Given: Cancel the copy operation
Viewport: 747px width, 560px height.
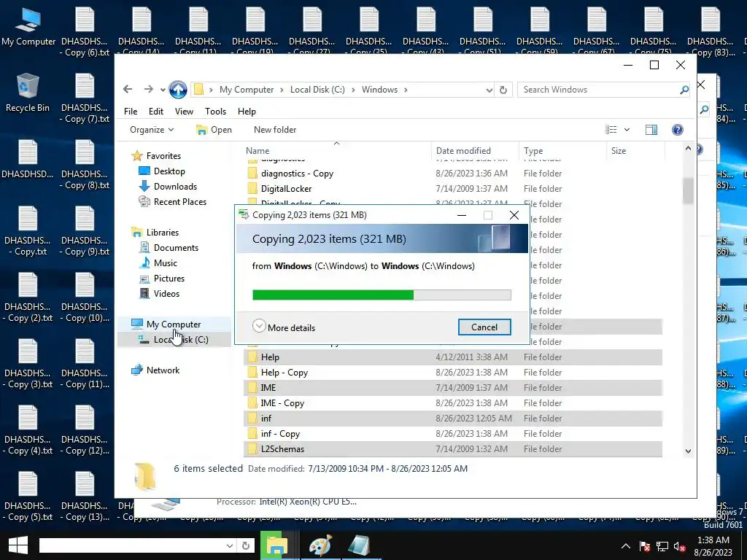Looking at the screenshot, I should [484, 327].
